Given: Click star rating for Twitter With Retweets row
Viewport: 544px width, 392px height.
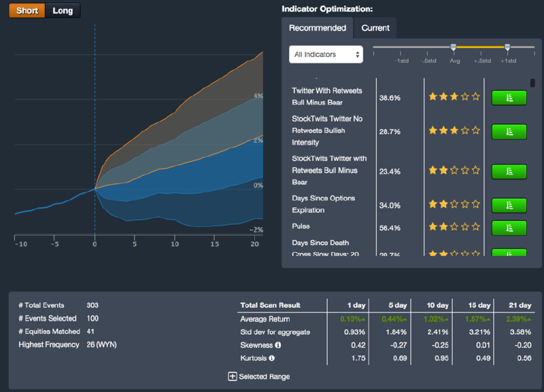Looking at the screenshot, I should tap(454, 97).
